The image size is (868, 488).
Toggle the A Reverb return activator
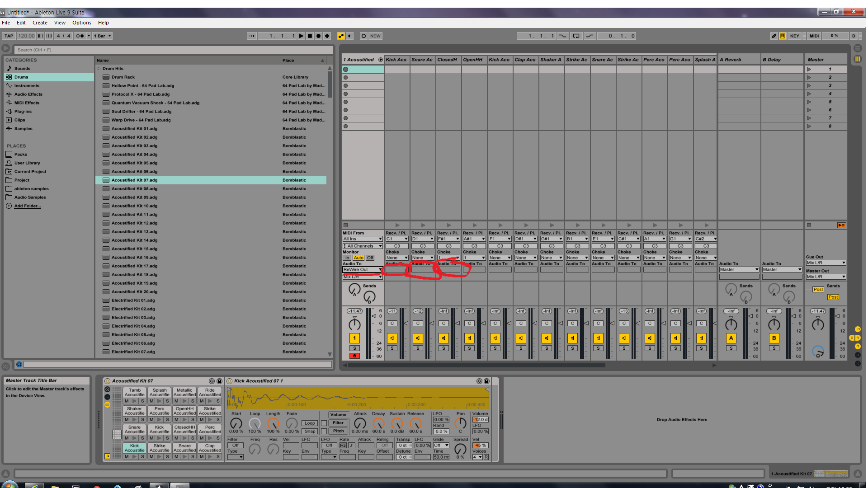tap(731, 338)
